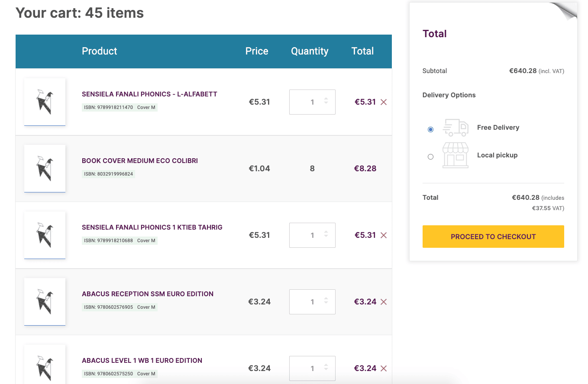Remove Abacus Reception SSM Euro Edition item
588x384 pixels.
383,302
